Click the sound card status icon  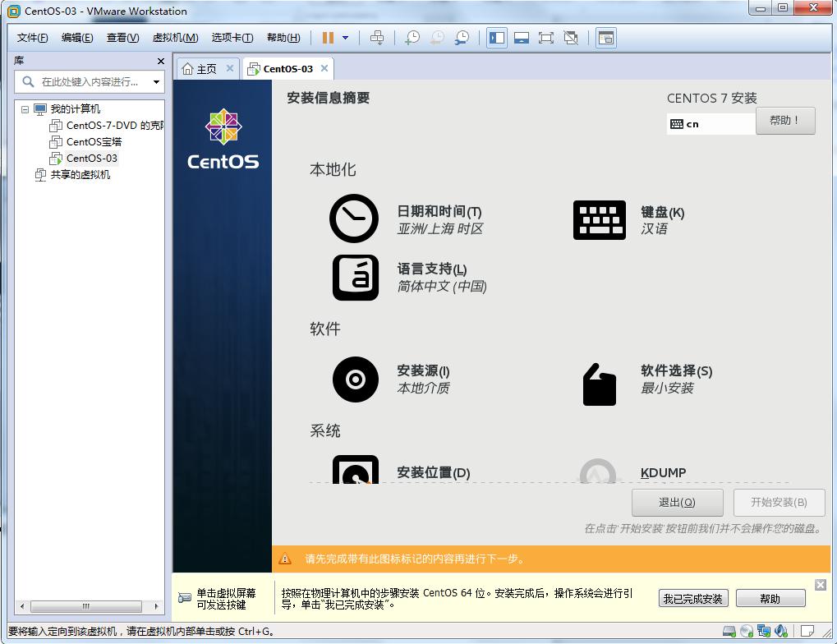[x=781, y=631]
